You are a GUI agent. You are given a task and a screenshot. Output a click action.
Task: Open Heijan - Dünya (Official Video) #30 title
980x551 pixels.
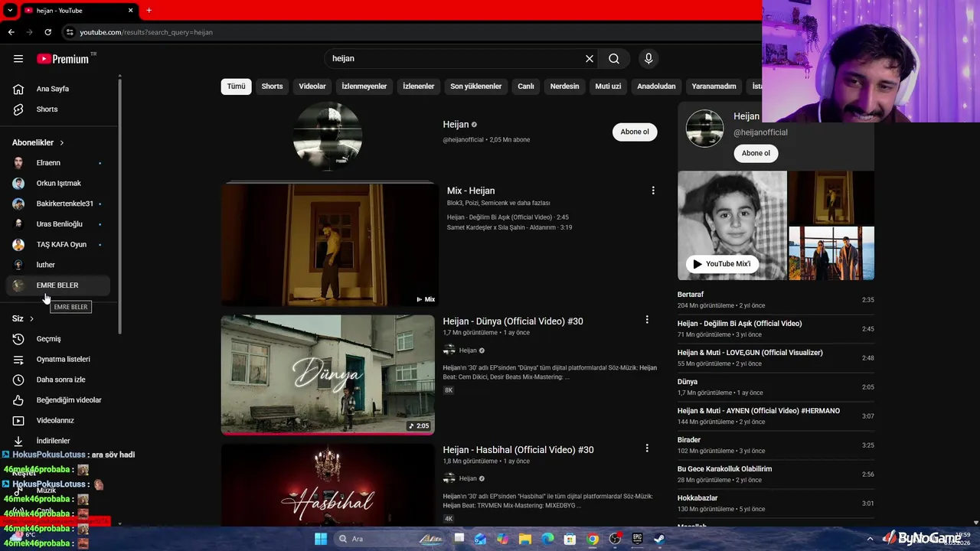pos(513,321)
